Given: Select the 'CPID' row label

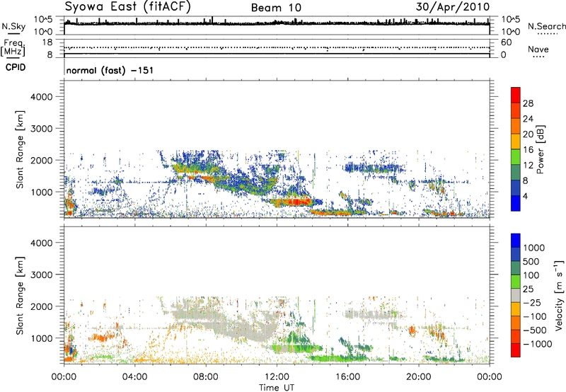Looking at the screenshot, I should click(x=16, y=67).
